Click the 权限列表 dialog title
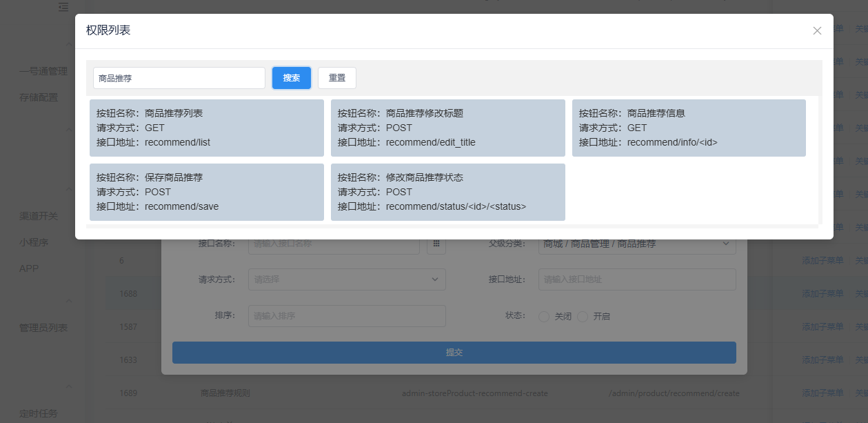868x423 pixels. 108,30
